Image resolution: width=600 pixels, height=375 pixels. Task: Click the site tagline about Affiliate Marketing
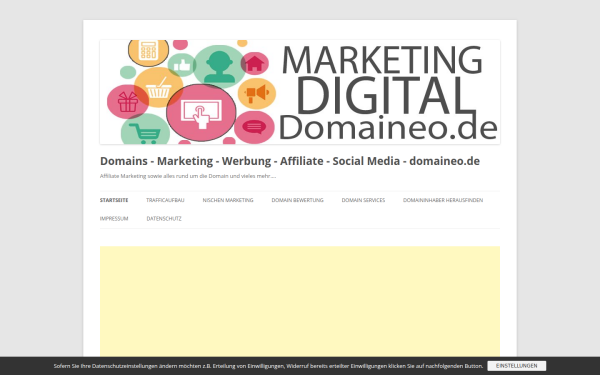[x=188, y=176]
